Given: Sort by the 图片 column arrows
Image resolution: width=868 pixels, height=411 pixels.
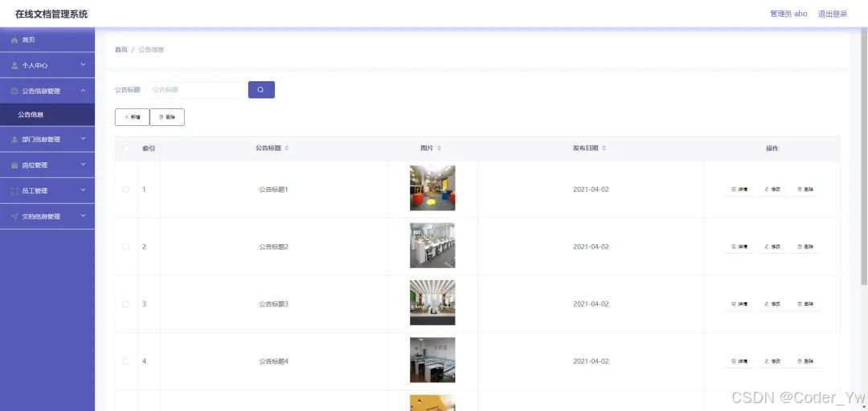Looking at the screenshot, I should tap(439, 149).
